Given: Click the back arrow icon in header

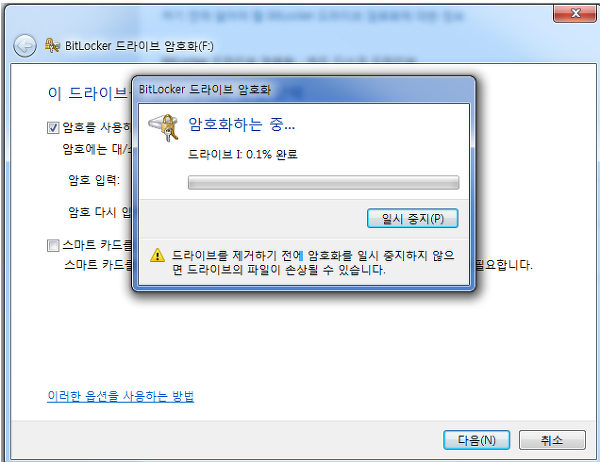Looking at the screenshot, I should 25,46.
